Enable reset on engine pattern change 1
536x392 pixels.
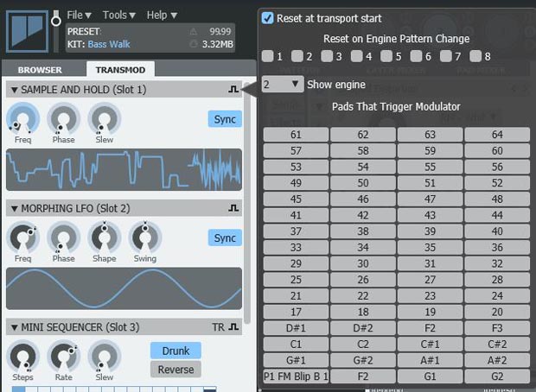point(268,57)
